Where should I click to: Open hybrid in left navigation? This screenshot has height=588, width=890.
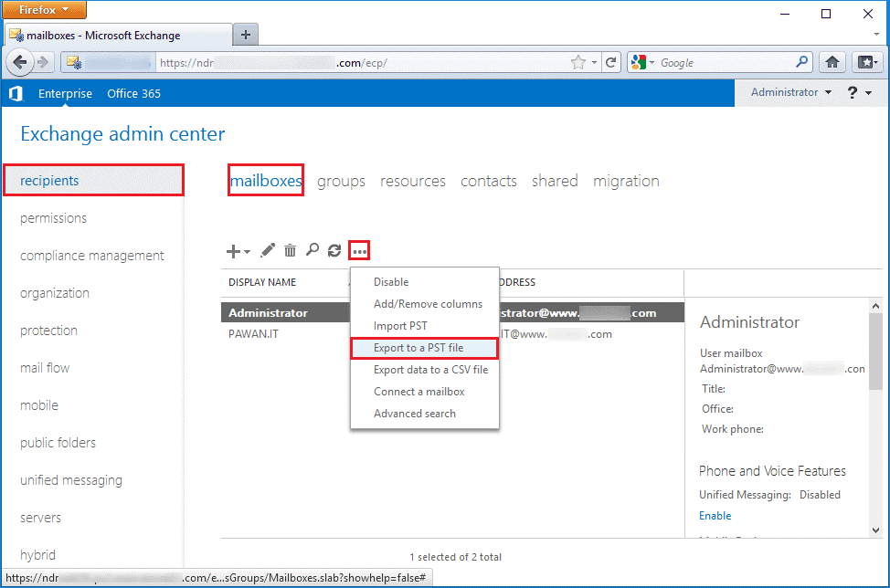38,555
